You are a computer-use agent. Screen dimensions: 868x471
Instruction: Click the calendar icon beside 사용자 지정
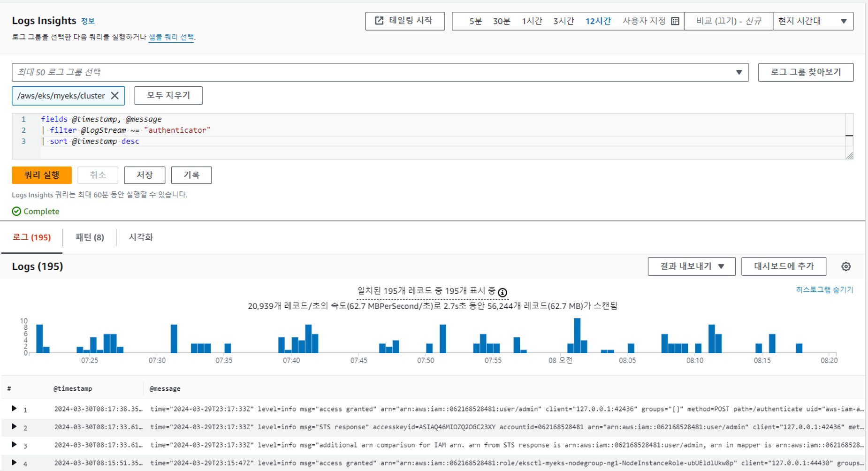[x=675, y=21]
